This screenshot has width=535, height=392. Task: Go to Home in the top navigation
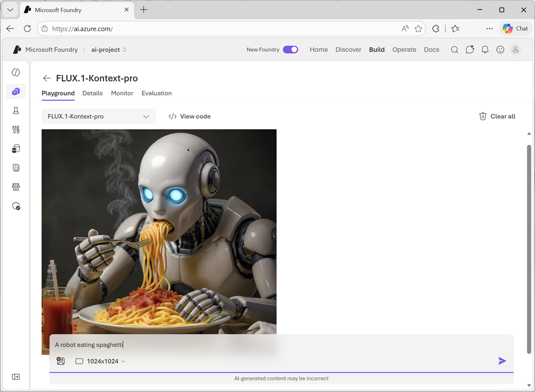pyautogui.click(x=319, y=50)
